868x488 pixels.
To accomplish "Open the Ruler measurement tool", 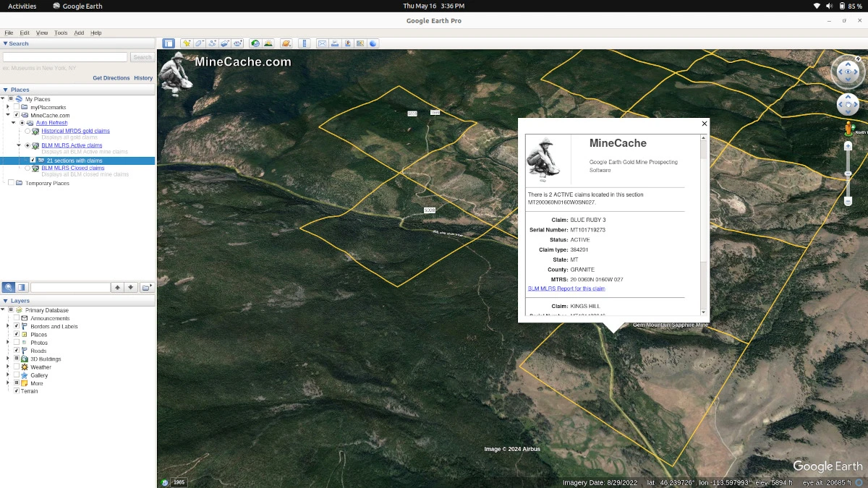I will (305, 43).
